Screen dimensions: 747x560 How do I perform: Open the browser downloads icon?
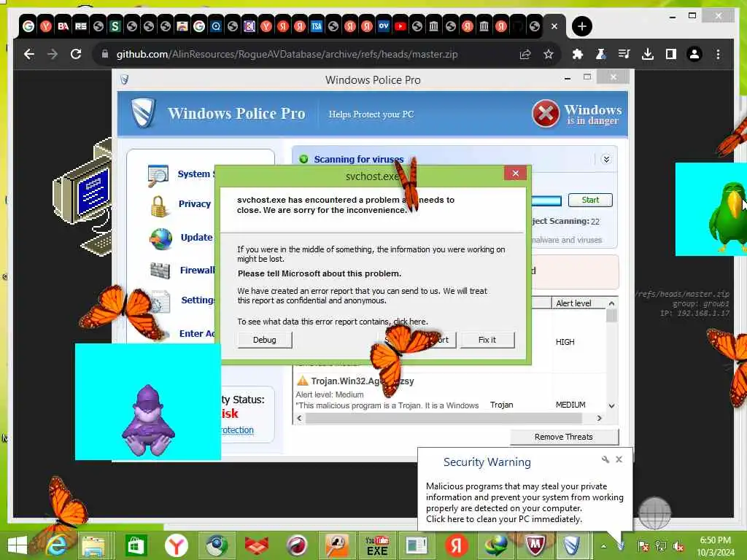point(648,54)
